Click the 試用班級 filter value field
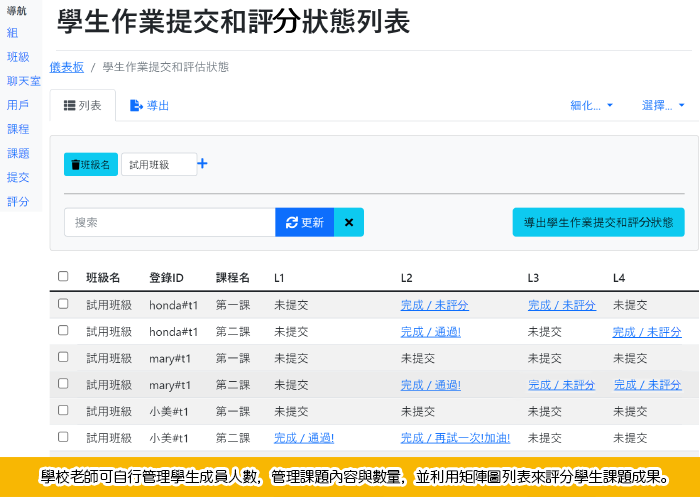The image size is (700, 497). click(158, 165)
